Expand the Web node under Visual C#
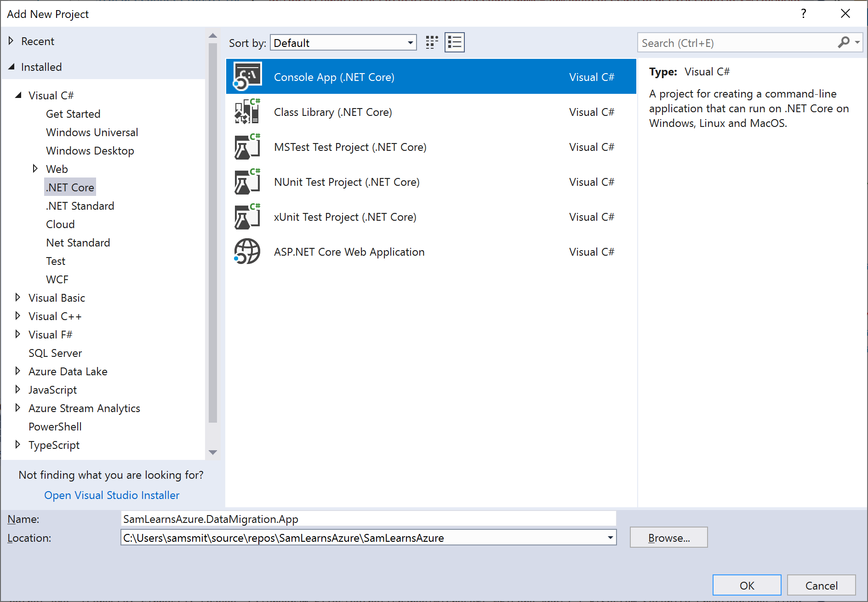Viewport: 868px width, 602px height. point(35,169)
